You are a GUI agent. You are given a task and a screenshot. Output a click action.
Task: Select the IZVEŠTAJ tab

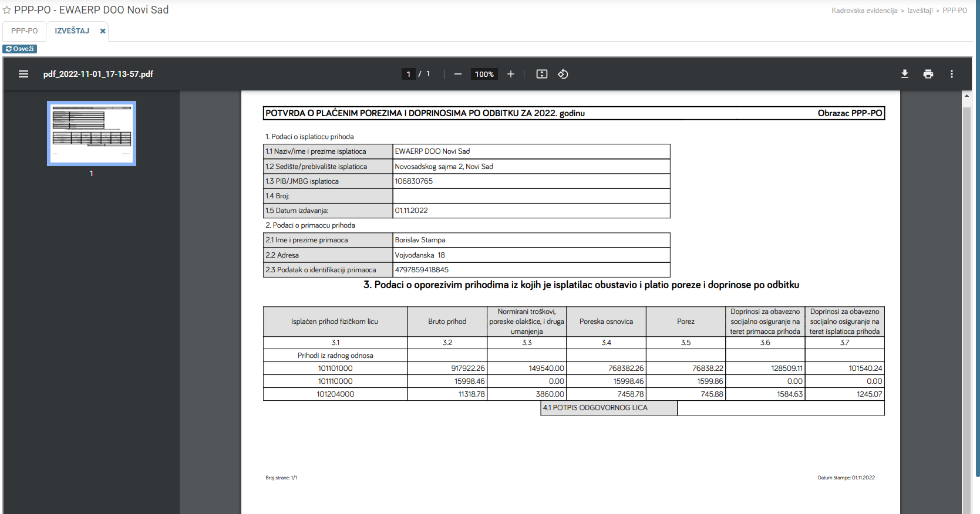tap(72, 31)
